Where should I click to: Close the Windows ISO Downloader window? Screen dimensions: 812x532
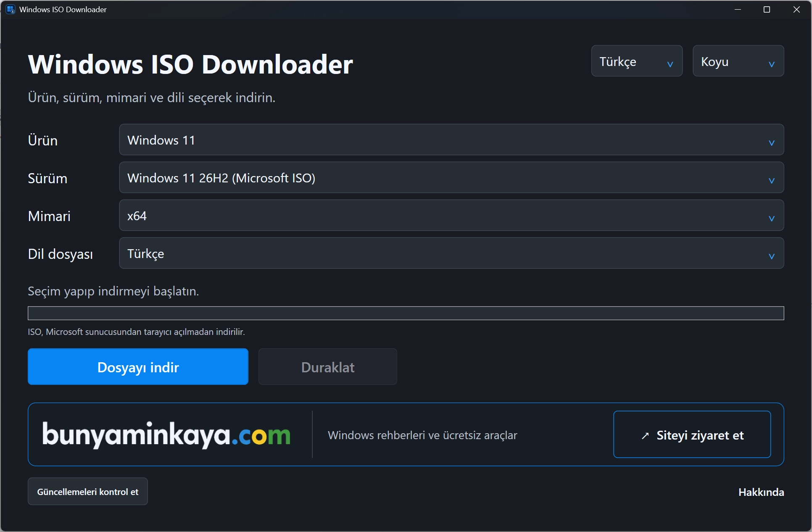[796, 9]
